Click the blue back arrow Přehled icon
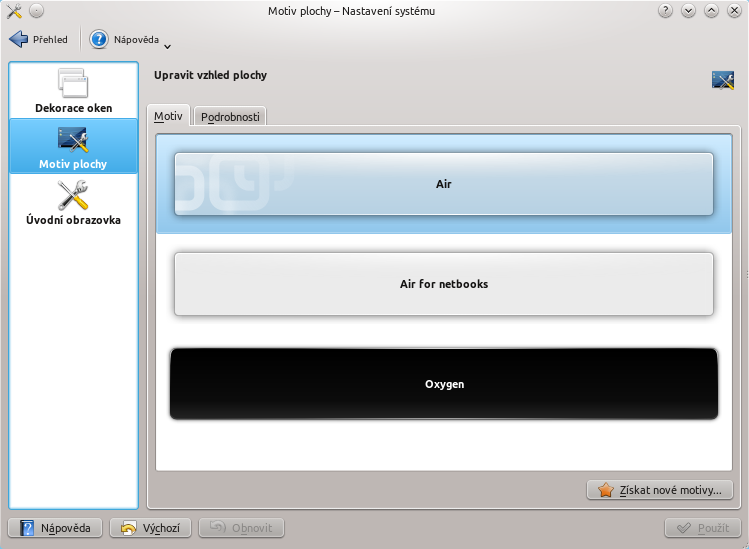The width and height of the screenshot is (749, 549). tap(19, 39)
